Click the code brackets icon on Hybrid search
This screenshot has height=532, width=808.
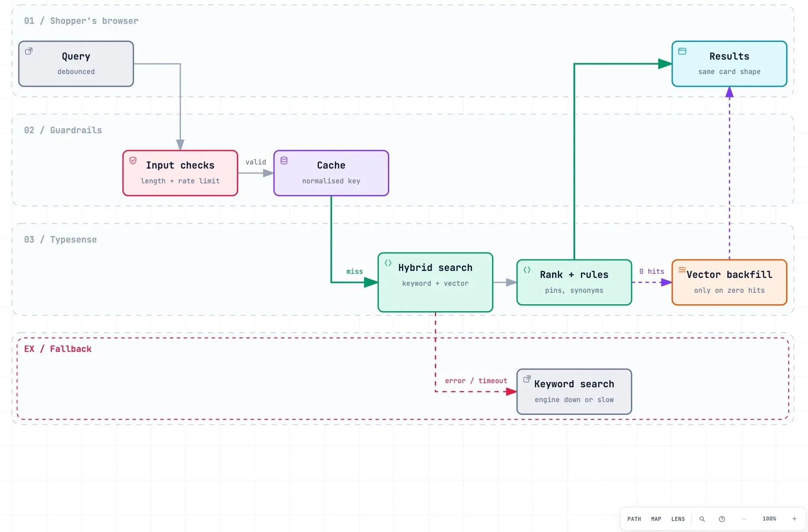click(388, 263)
